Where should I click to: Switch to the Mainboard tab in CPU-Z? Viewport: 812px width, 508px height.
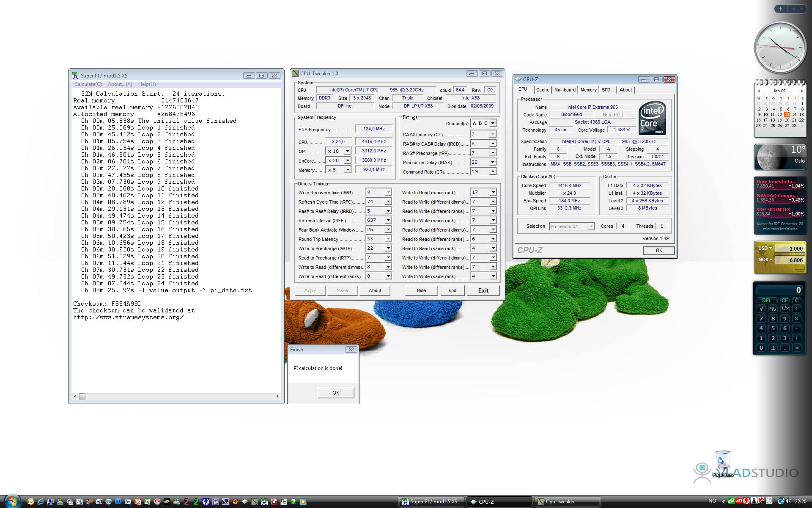565,90
